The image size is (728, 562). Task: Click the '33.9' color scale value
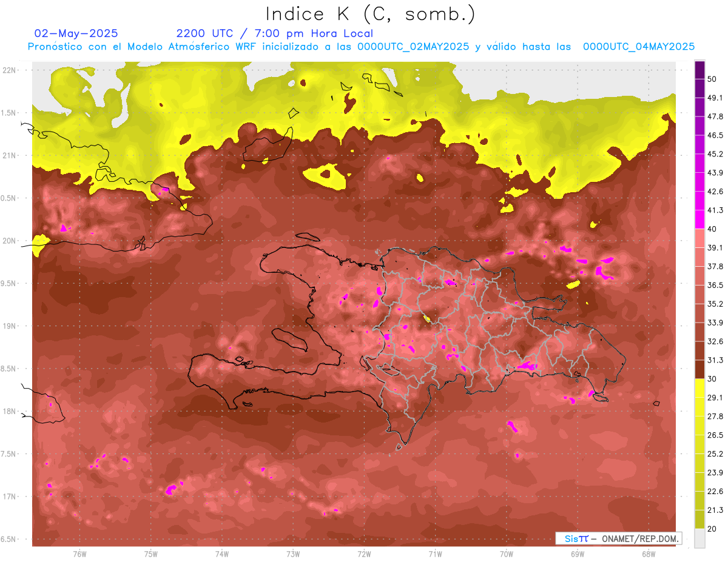715,323
